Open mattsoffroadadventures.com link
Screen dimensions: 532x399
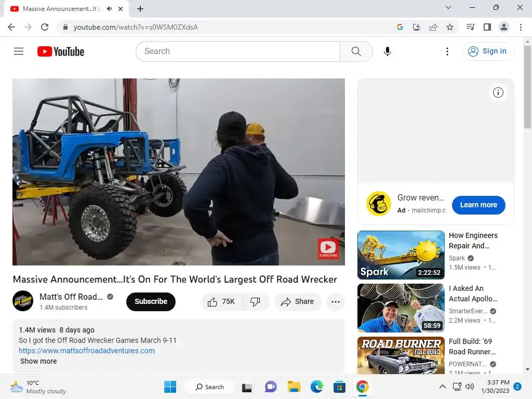[87, 351]
